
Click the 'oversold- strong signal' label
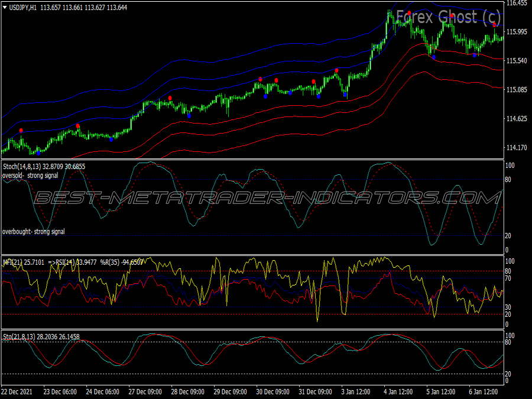coord(30,176)
